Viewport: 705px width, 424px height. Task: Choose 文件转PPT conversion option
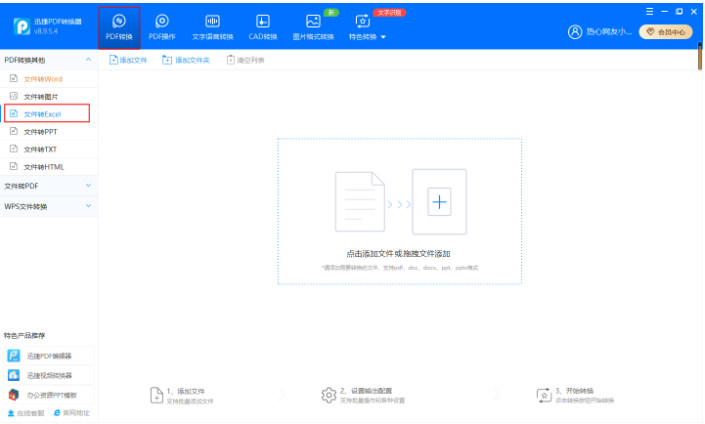tap(40, 131)
